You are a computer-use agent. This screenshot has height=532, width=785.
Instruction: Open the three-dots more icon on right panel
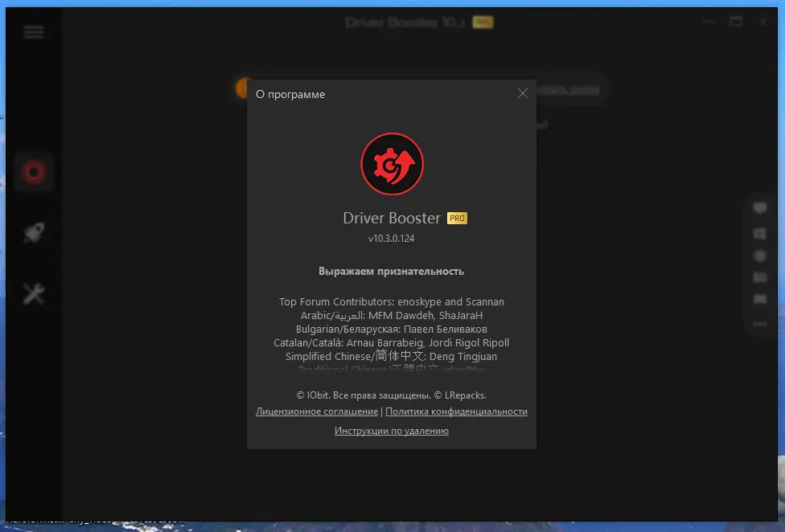[x=760, y=324]
